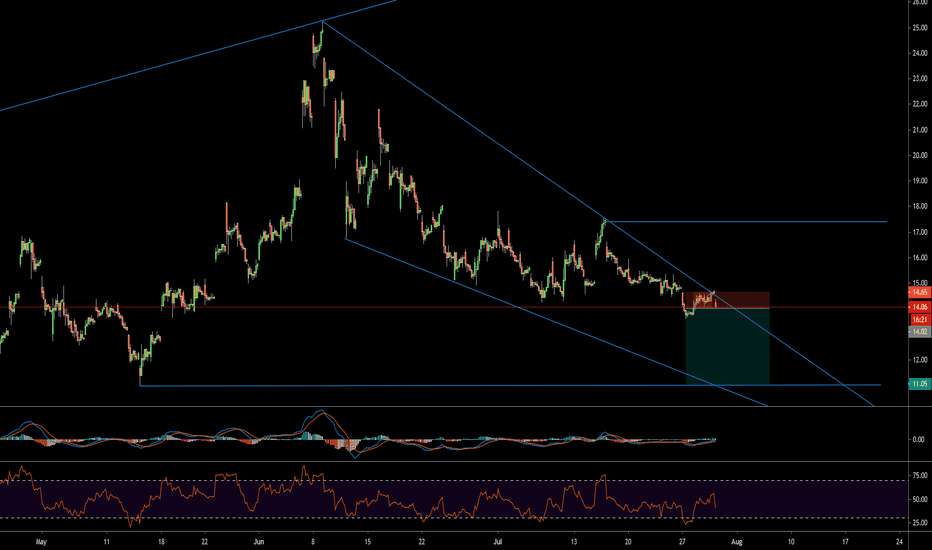Select the red stop zone of short position

[728, 300]
